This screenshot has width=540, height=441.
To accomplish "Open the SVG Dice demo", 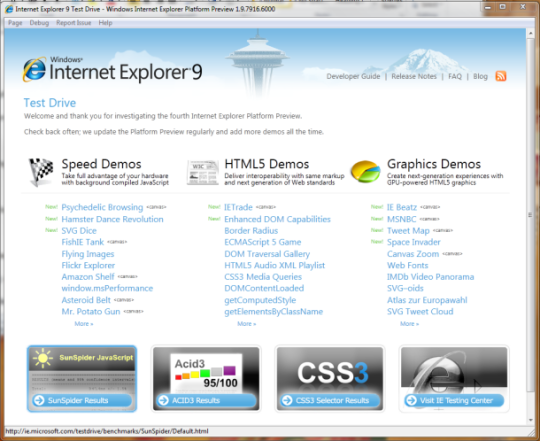I will point(79,231).
